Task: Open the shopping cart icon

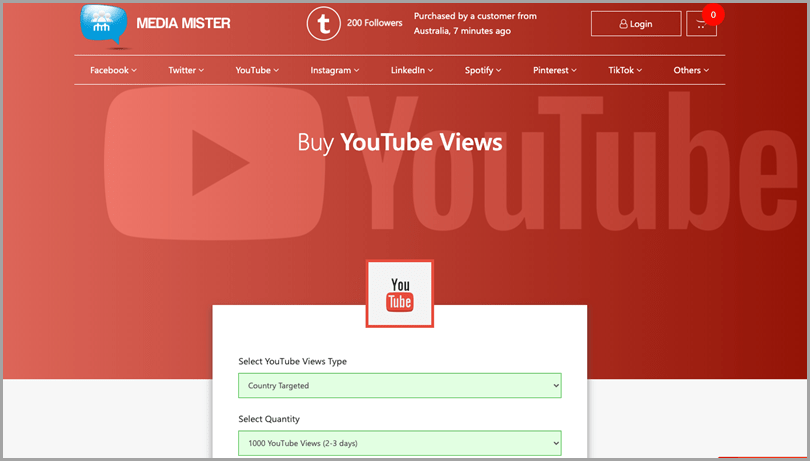Action: [701, 24]
